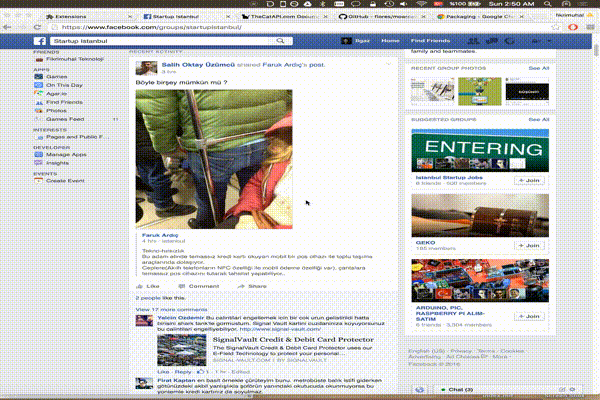Image resolution: width=600 pixels, height=400 pixels.
Task: Click the Faruk Ardıç link under the photo
Action: [160, 235]
